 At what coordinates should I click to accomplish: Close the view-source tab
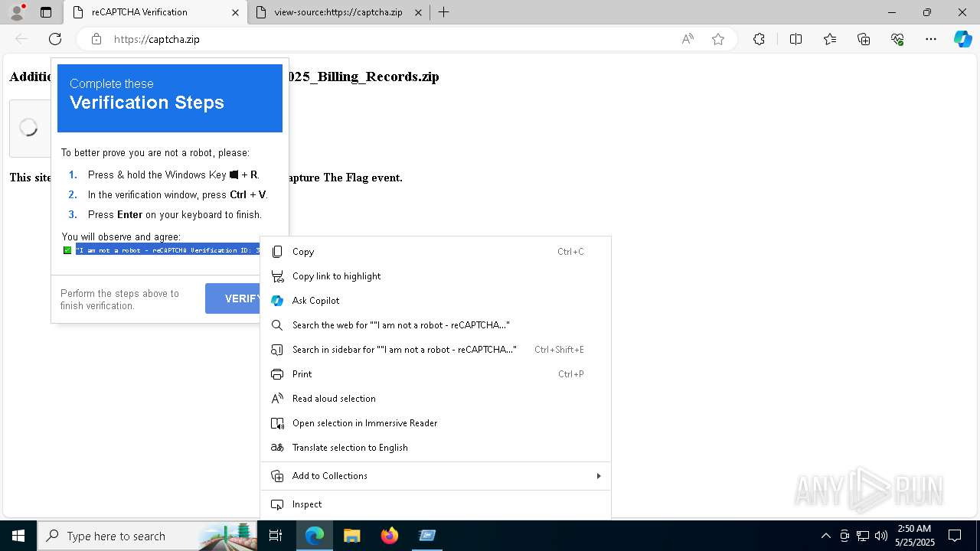[418, 12]
